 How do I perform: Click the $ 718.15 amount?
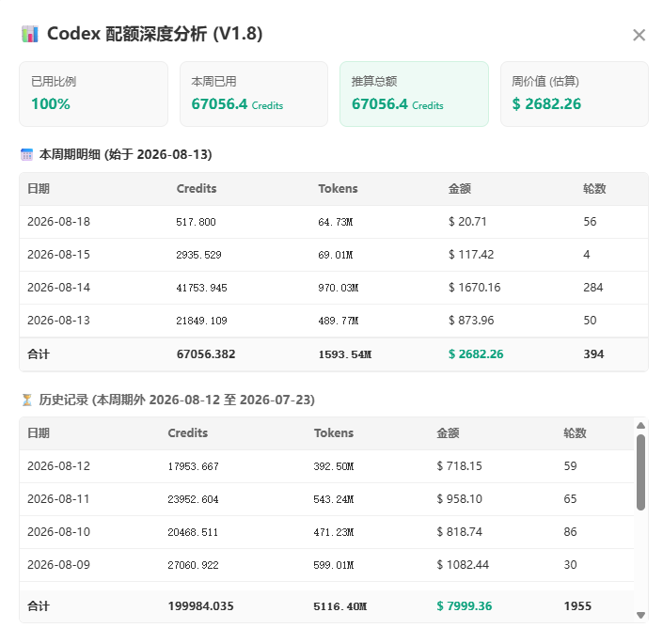tap(459, 466)
